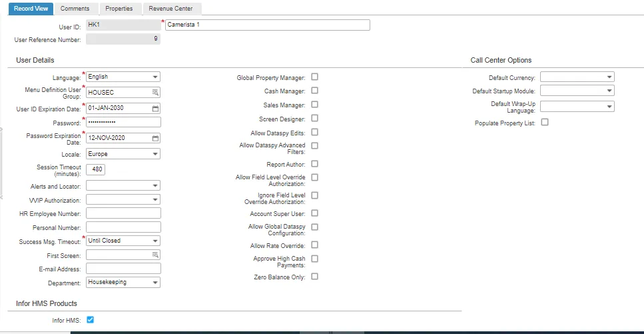
Task: Open First Screen lookup icon
Action: 155,255
